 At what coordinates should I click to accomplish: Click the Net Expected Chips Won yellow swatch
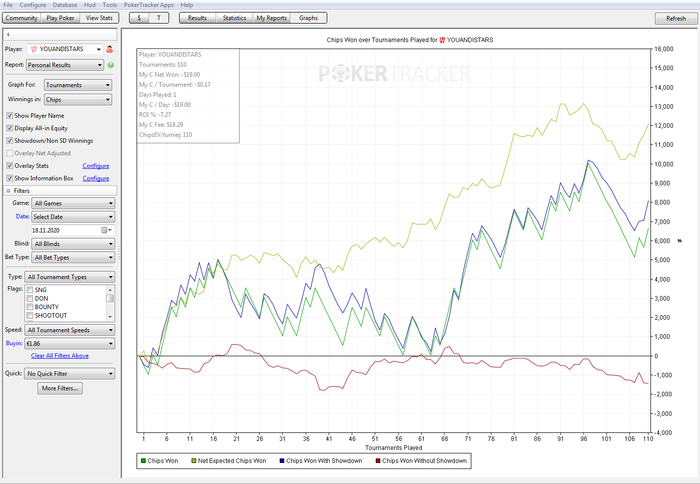point(194,461)
